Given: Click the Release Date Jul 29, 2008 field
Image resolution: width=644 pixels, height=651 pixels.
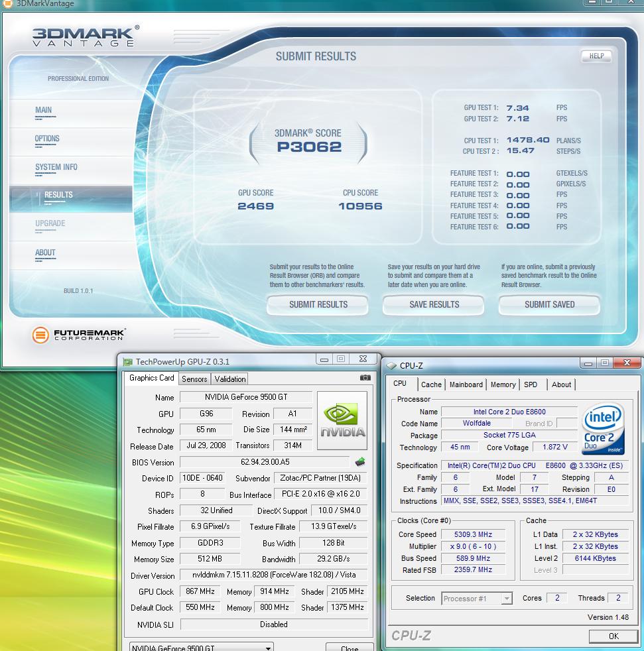Looking at the screenshot, I should (206, 445).
